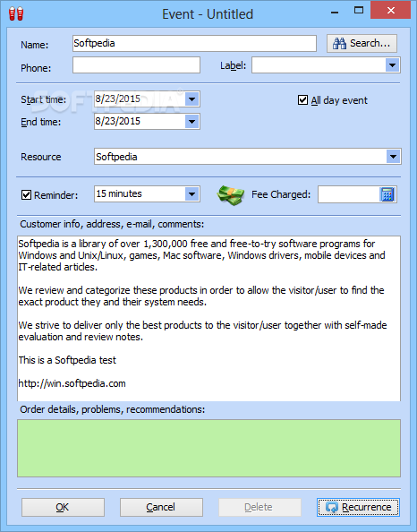Click the text "This is a Softpedia test"
Viewport: 417px width, 532px height.
pos(67,360)
